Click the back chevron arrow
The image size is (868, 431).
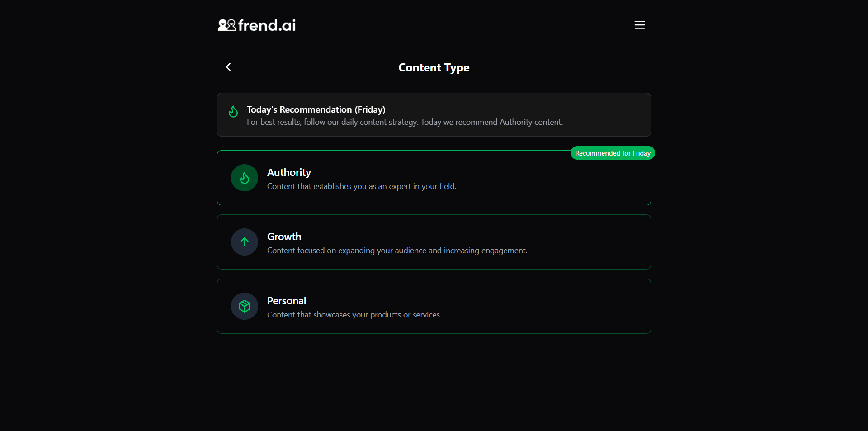coord(228,67)
